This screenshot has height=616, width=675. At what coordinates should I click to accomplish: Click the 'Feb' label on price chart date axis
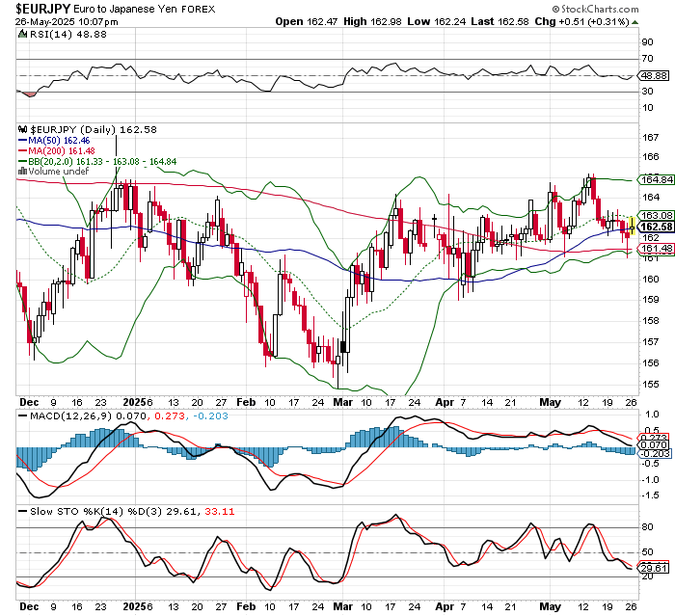point(246,402)
